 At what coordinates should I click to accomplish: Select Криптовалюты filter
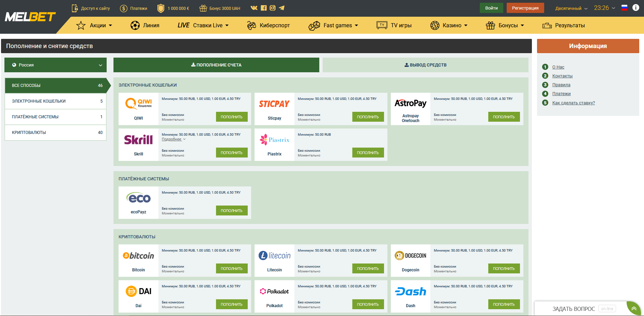(56, 133)
